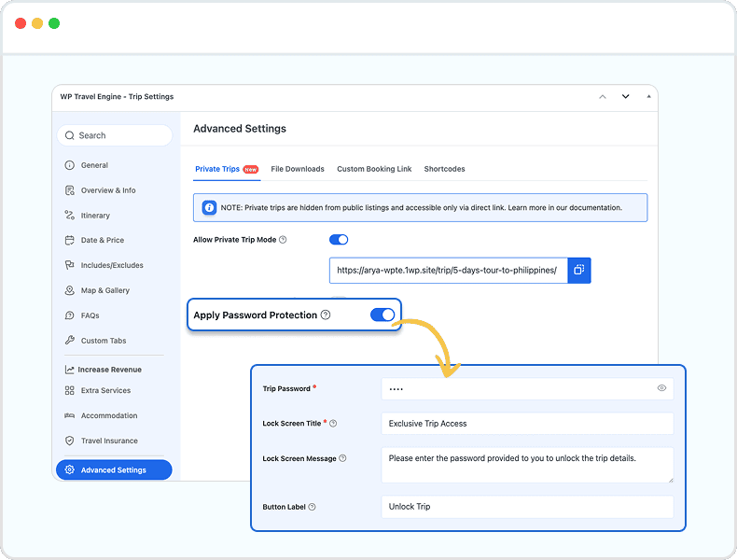Click the help icon next to Allow Private Trip Mode
Screen dimensions: 737x560
283,240
